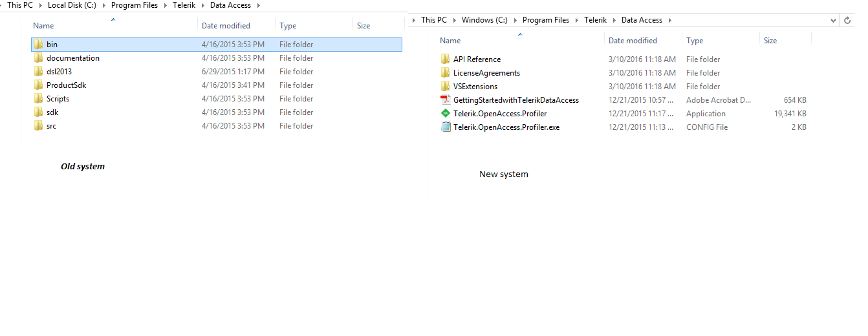
Task: Select the LicenseAgreements folder name
Action: coord(486,73)
